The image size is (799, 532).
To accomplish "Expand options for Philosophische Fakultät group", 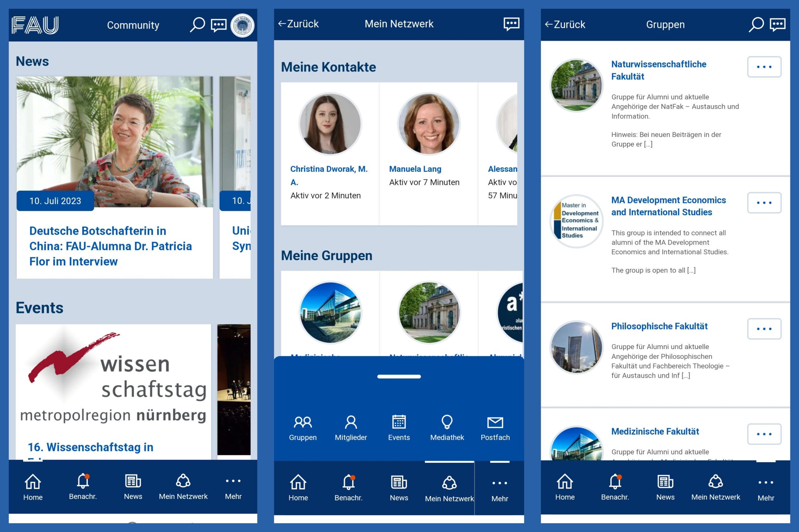I will click(x=764, y=328).
